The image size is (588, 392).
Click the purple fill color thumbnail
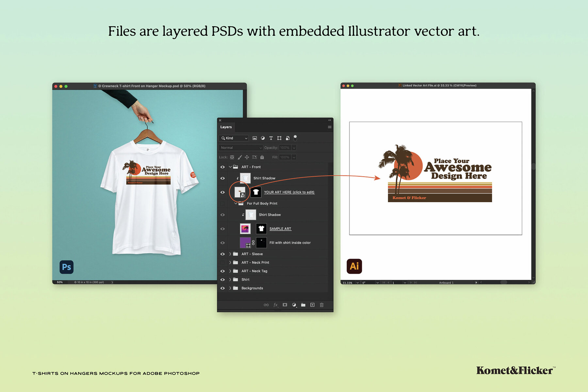(245, 242)
